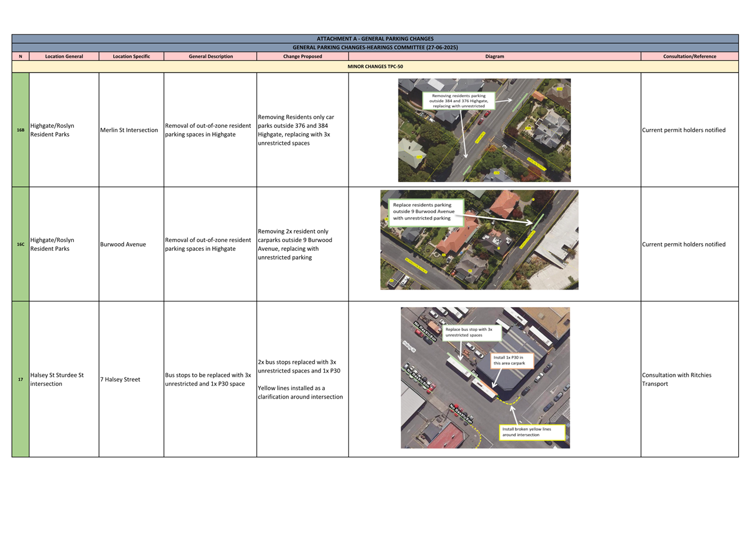Select 'Highgate/Roslyn Resident Parks' in row 16C
The width and height of the screenshot is (756, 534).
click(52, 244)
